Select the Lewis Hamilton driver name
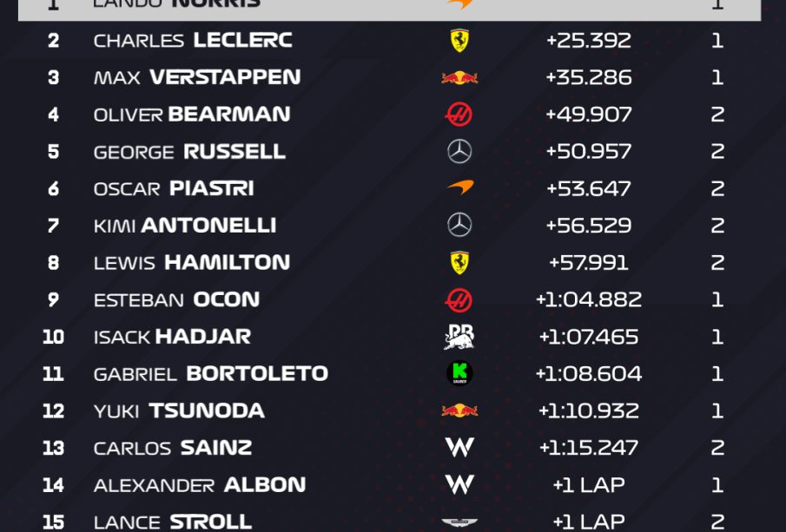Screen dimensions: 786x532 [192, 262]
